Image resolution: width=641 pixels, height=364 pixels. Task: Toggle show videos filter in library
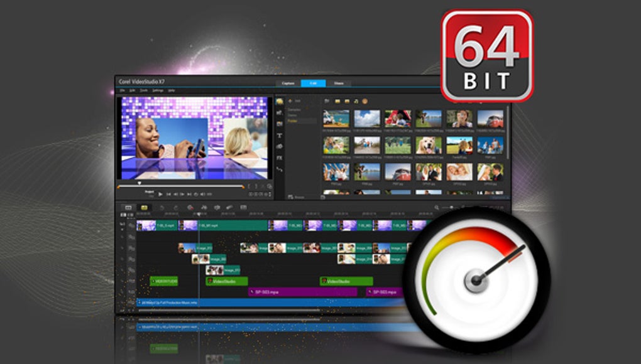[337, 101]
